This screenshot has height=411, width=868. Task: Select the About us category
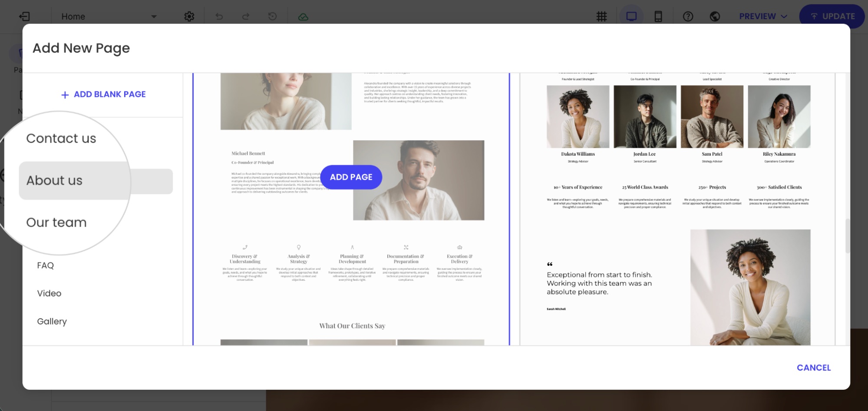tap(96, 181)
